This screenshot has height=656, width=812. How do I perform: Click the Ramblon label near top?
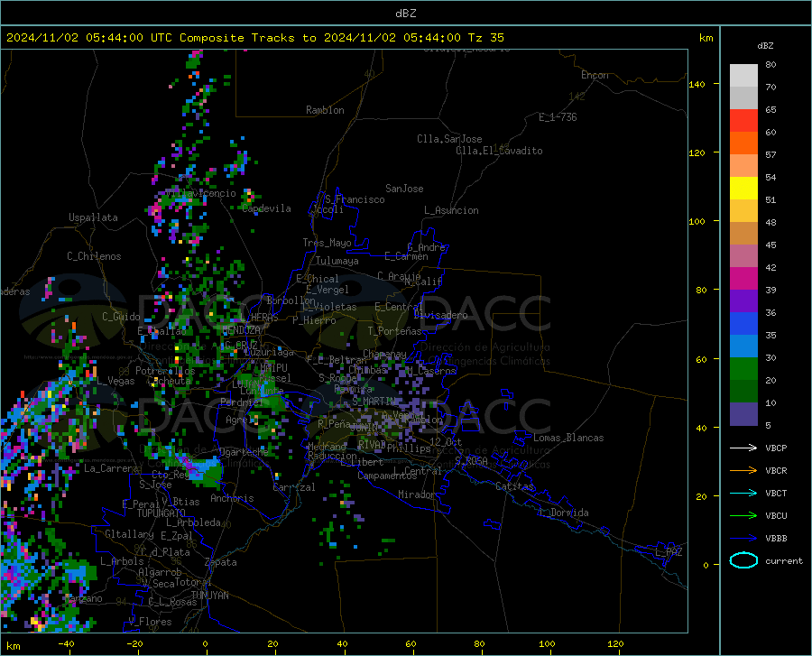[325, 110]
